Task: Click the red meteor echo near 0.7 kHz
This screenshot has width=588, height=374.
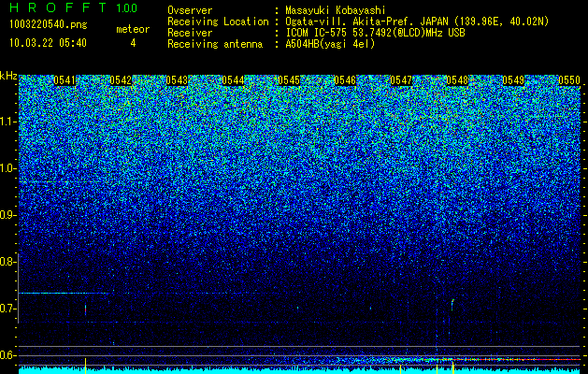Action: tap(85, 309)
